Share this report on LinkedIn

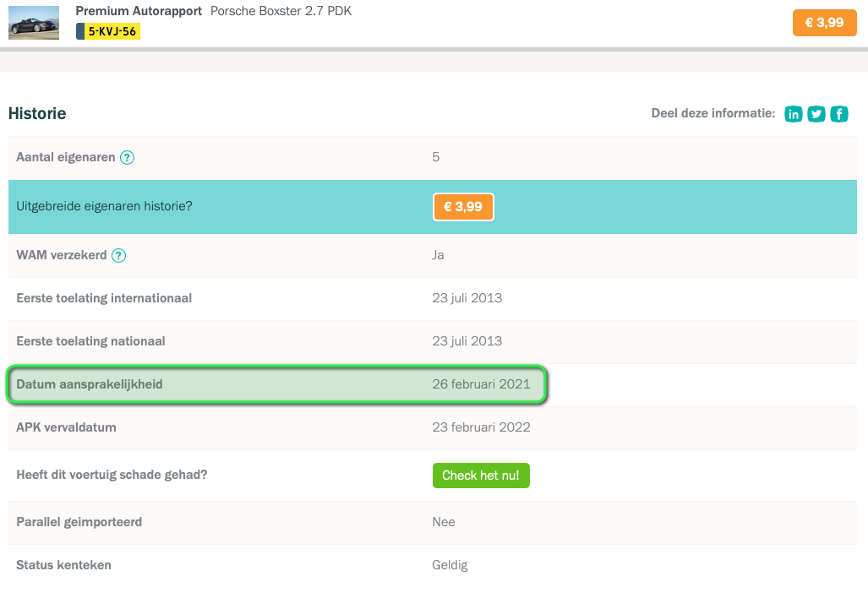(x=794, y=114)
